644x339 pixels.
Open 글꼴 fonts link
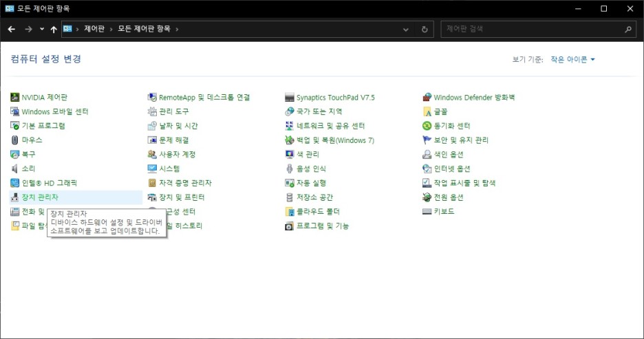tap(440, 111)
